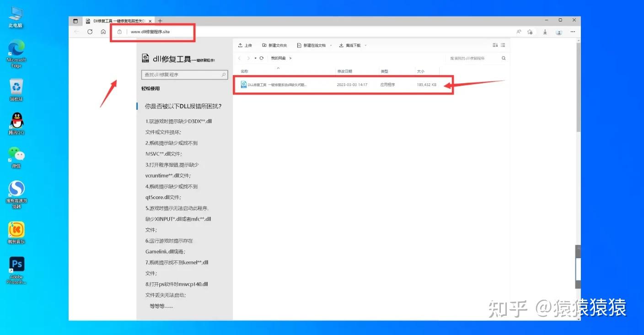644x335 pixels.
Task: Launch the 酷我音乐 desktop shortcut
Action: point(16,232)
